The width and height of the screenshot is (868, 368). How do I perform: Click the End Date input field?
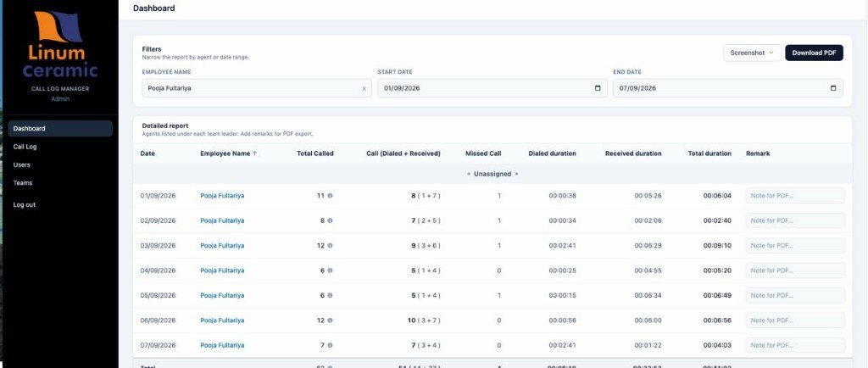pos(728,88)
